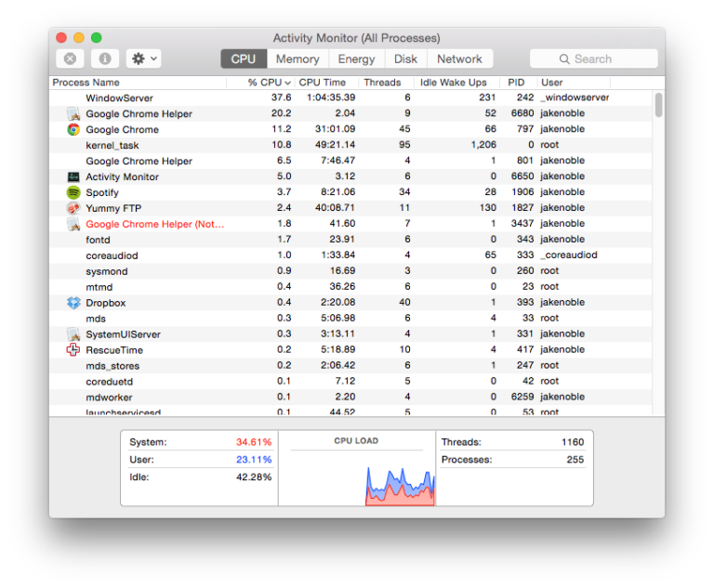The image size is (714, 588).
Task: Click the Force Quit process toolbar icon
Action: coord(70,59)
